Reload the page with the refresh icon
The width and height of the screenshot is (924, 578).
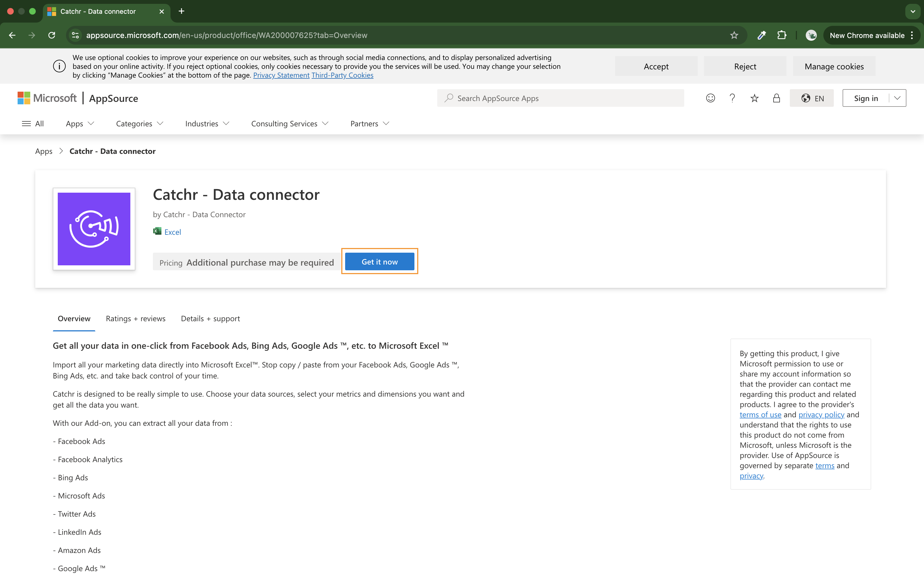[52, 35]
